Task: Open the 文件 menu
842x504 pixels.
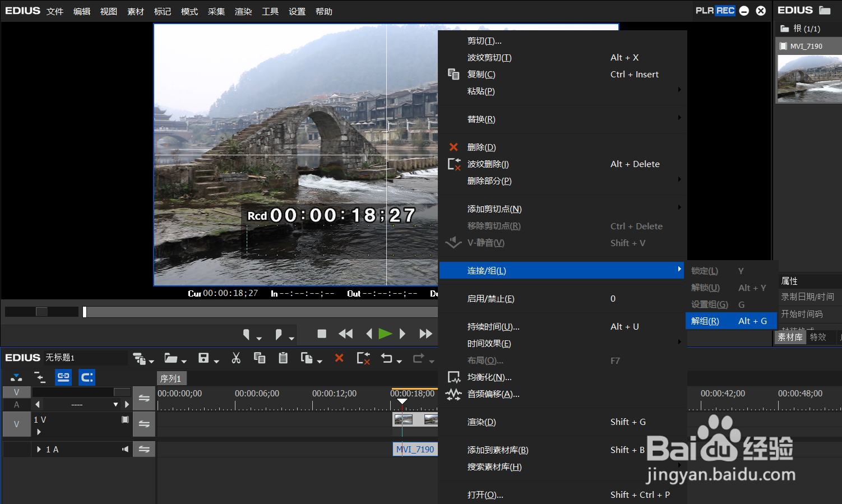Action: click(55, 11)
